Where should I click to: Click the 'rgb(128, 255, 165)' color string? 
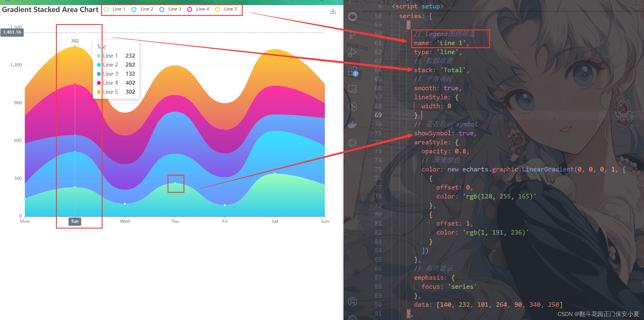pos(501,196)
